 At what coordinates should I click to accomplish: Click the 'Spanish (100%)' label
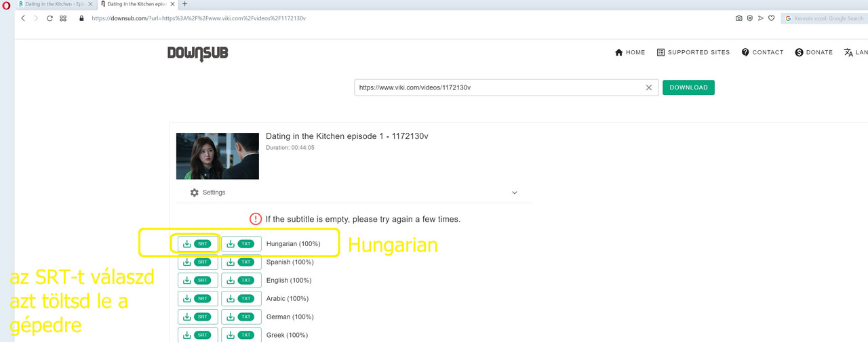[x=290, y=262]
